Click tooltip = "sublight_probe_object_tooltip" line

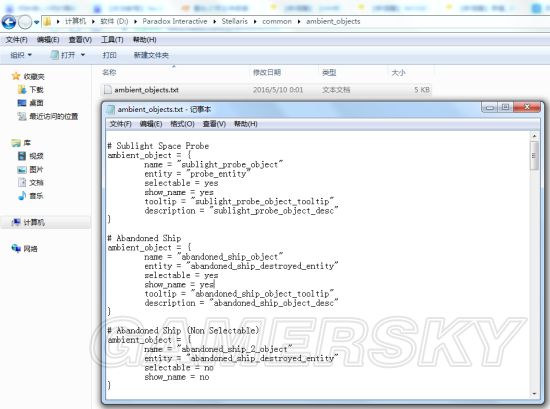pos(239,201)
